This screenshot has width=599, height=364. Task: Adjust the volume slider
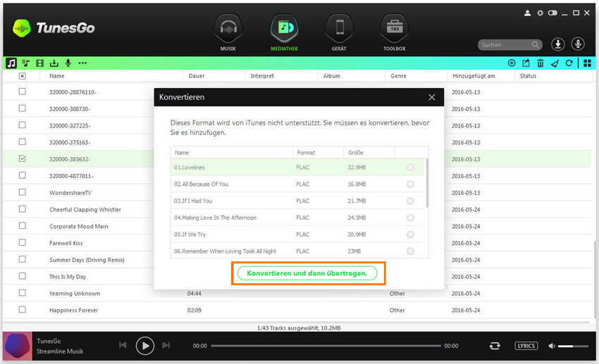(573, 346)
